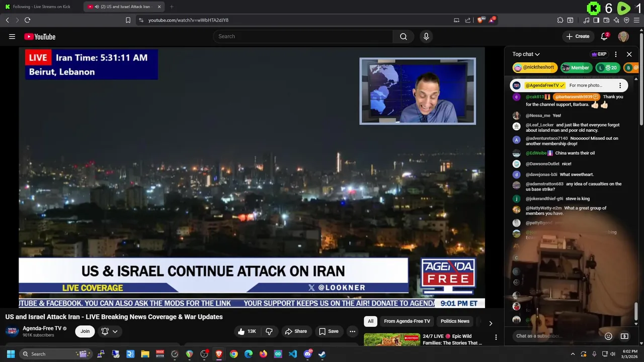This screenshot has height=362, width=644.
Task: Close the live chat panel
Action: (x=629, y=54)
